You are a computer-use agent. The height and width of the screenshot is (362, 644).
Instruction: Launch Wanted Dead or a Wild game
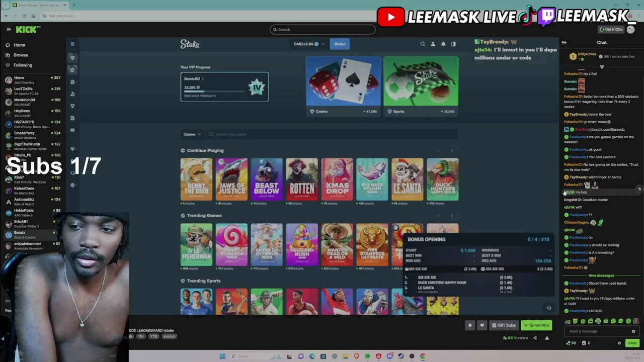[337, 245]
